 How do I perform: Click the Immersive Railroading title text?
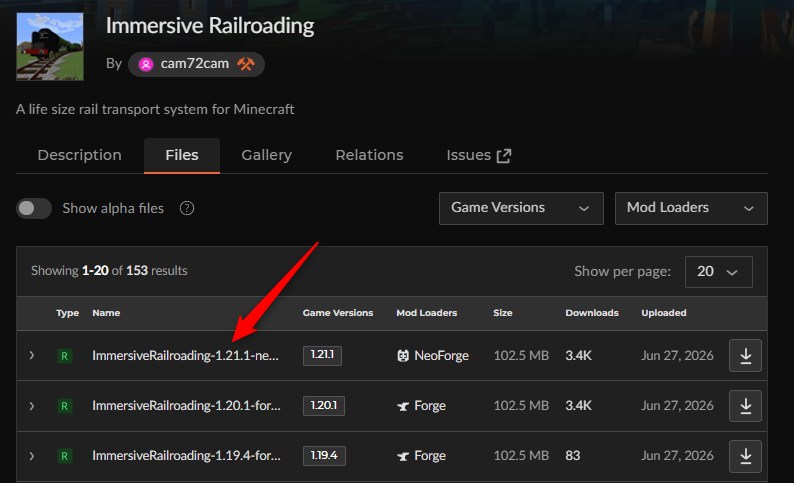point(210,26)
